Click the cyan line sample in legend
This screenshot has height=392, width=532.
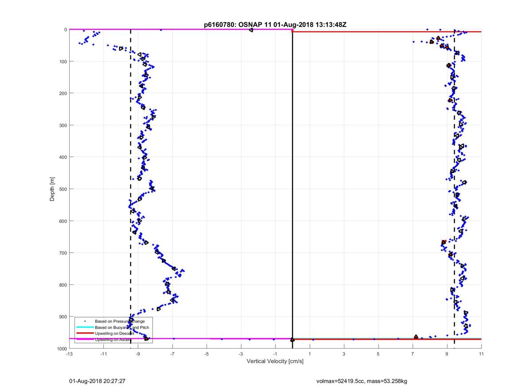click(85, 327)
